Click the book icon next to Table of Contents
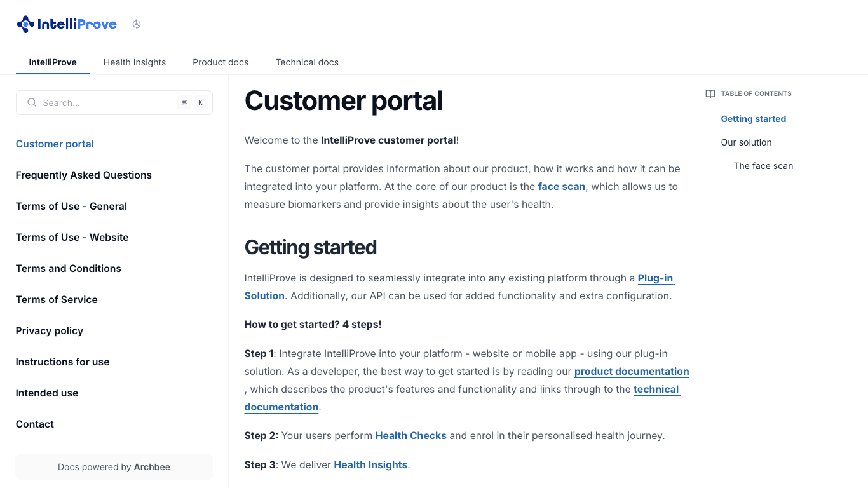The width and height of the screenshot is (868, 488). click(x=710, y=93)
